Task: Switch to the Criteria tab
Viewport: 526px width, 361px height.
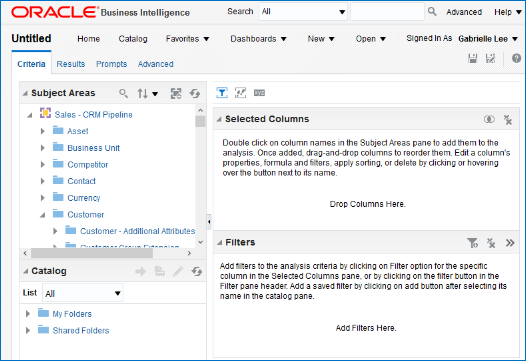Action: 31,64
